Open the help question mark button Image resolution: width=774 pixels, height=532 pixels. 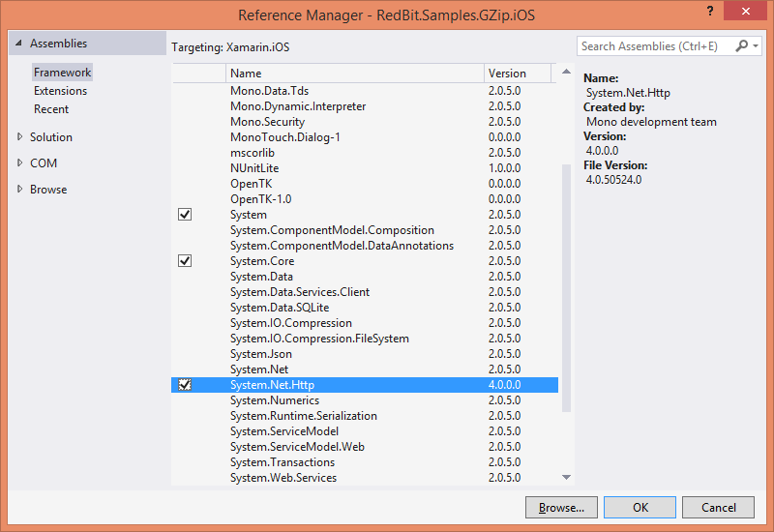pos(710,11)
